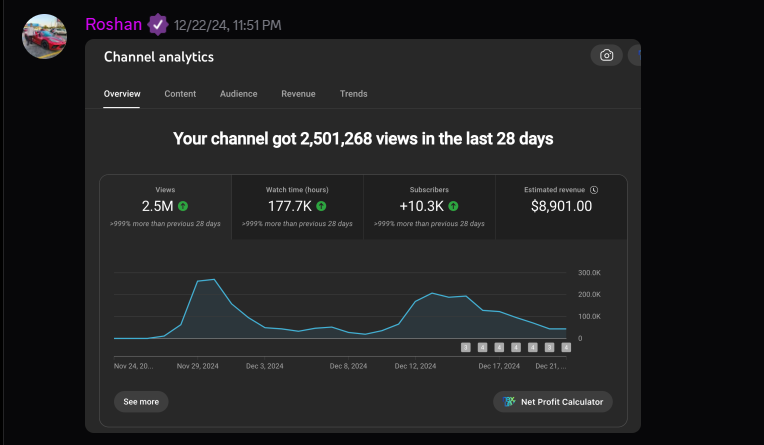
Task: Click the clock icon next to Estimated revenue
Action: 593,190
